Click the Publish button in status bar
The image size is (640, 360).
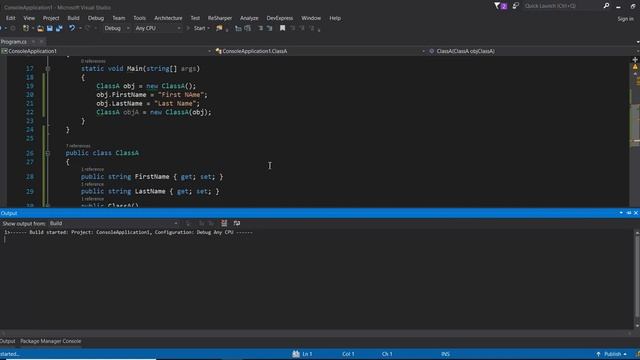[612, 354]
